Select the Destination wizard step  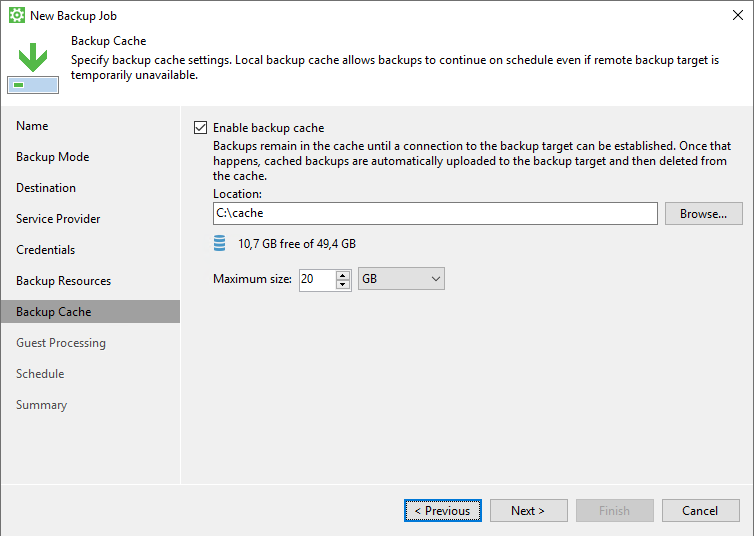46,188
